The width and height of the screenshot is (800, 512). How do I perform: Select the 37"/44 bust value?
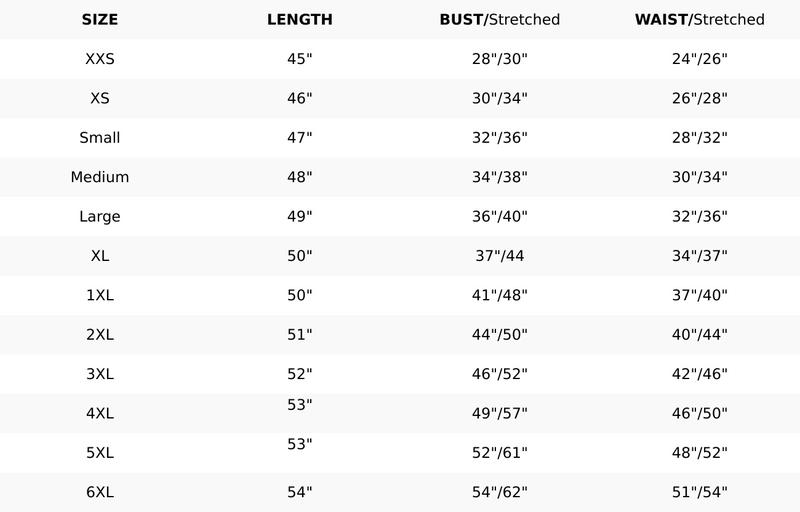pyautogui.click(x=500, y=256)
